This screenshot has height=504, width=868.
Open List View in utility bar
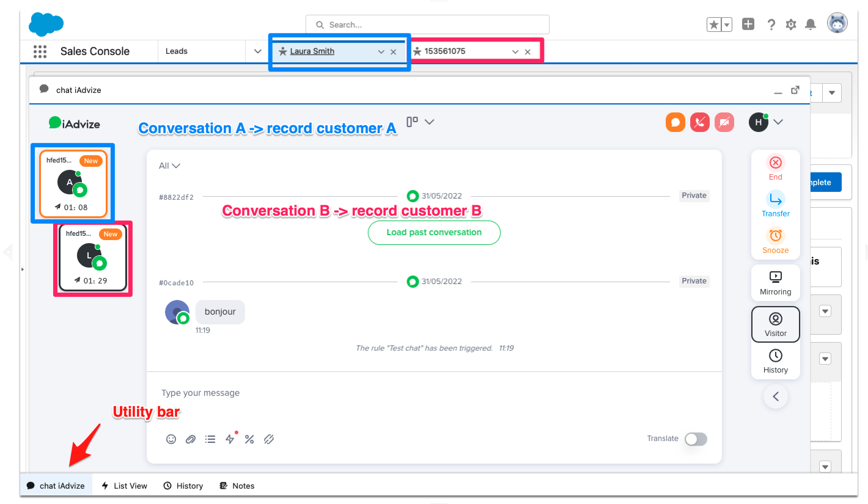tap(124, 486)
